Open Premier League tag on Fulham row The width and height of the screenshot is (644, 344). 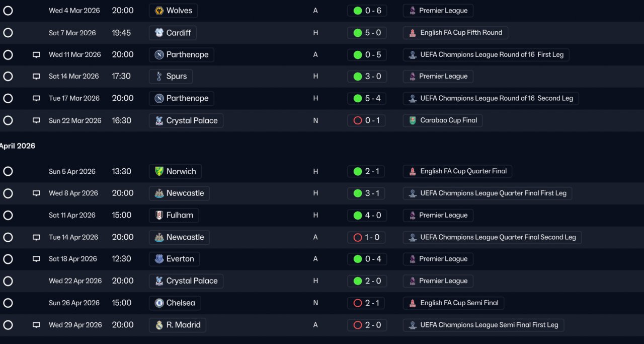[x=438, y=215]
